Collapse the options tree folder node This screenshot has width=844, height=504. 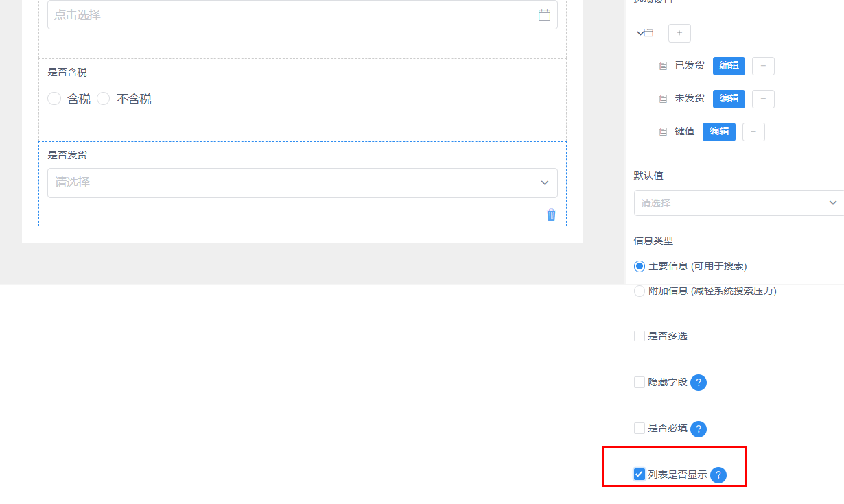point(640,33)
